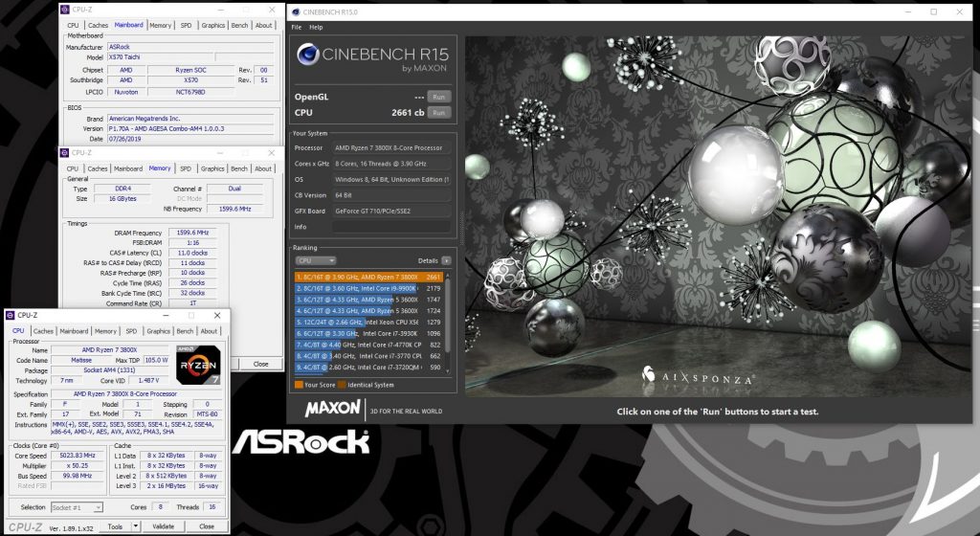980x536 pixels.
Task: Open About tab in the front CPU-Z window
Action: pyautogui.click(x=209, y=331)
